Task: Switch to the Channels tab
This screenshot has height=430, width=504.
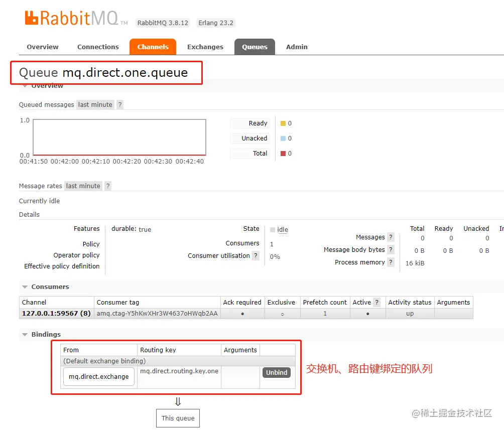Action: click(153, 47)
